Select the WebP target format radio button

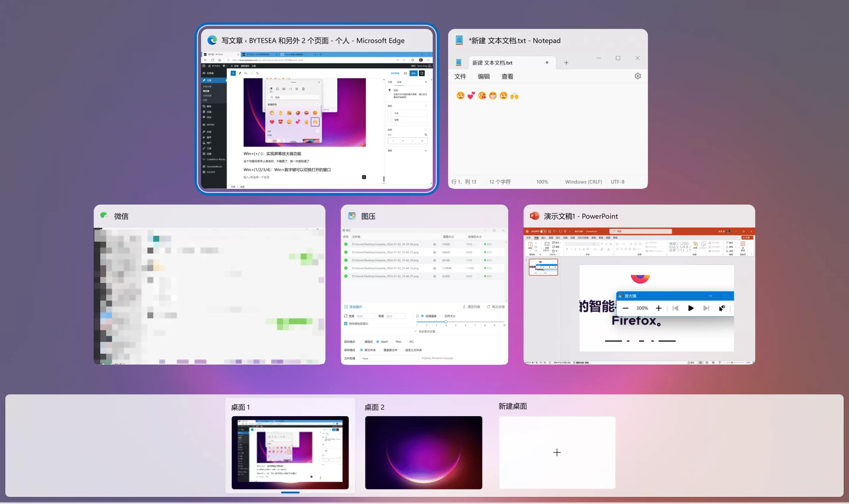click(377, 342)
